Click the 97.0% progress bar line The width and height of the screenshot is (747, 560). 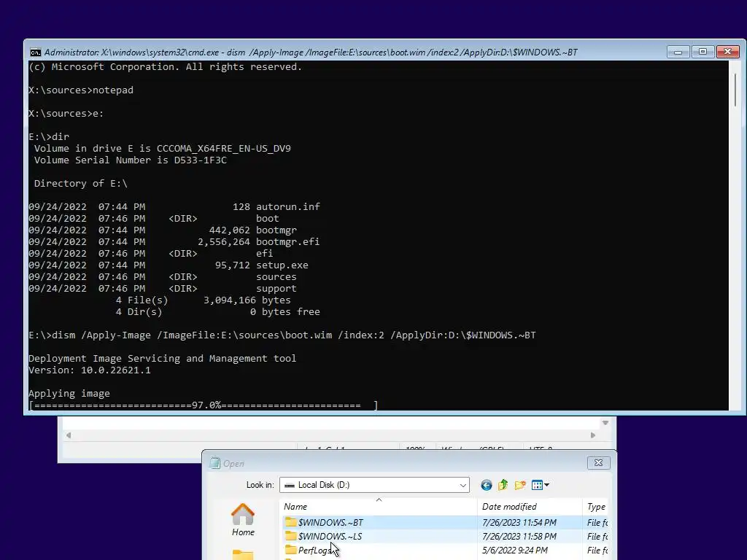204,405
